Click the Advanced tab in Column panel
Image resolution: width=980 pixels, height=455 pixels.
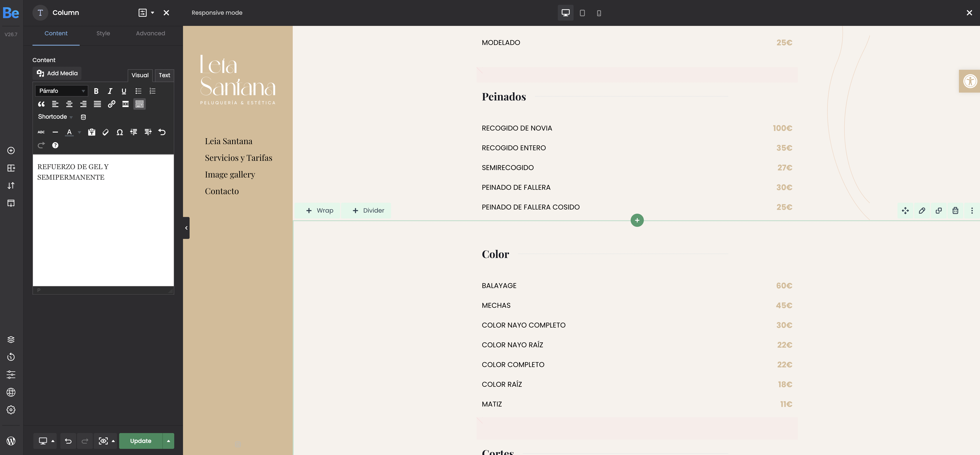(151, 33)
